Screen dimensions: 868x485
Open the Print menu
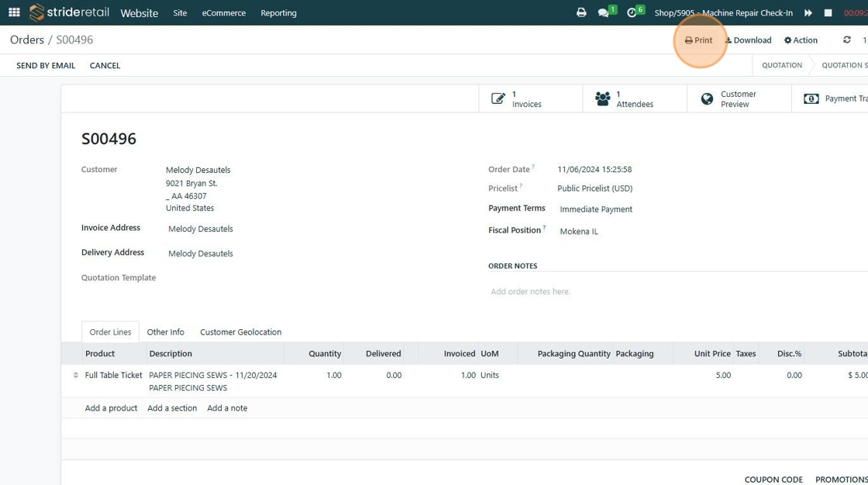point(698,40)
